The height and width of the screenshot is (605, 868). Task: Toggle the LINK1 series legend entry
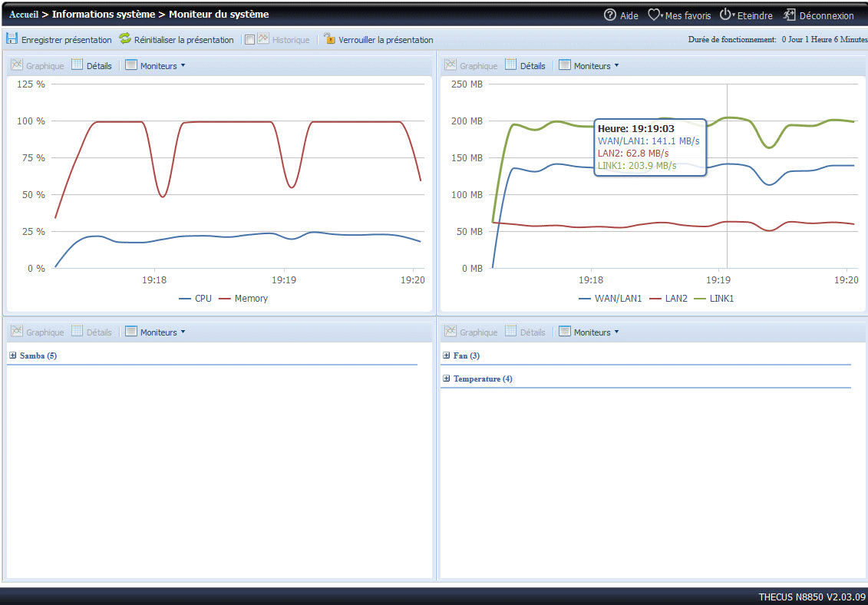[x=714, y=299]
